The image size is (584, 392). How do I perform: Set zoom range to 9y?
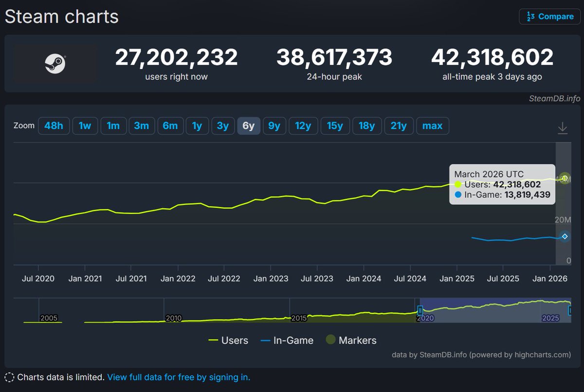coord(274,126)
